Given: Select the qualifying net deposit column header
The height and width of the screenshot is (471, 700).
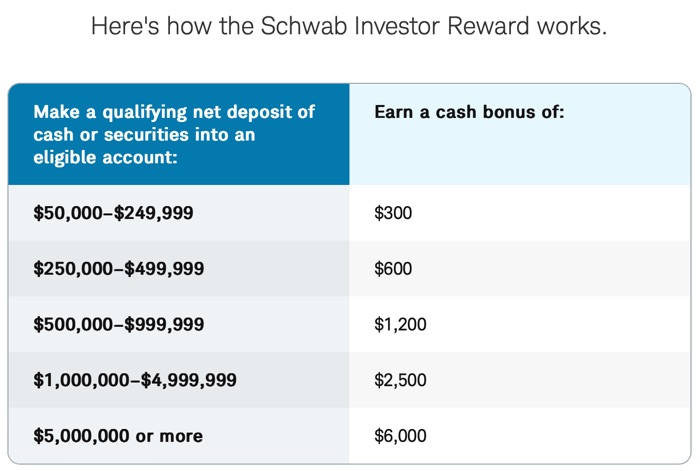Looking at the screenshot, I should click(x=174, y=134).
